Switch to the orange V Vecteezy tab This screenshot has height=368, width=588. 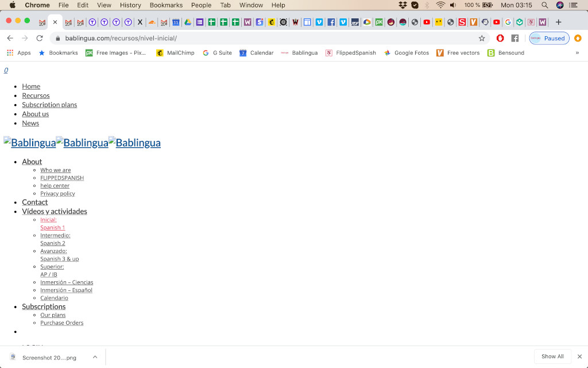click(x=474, y=22)
